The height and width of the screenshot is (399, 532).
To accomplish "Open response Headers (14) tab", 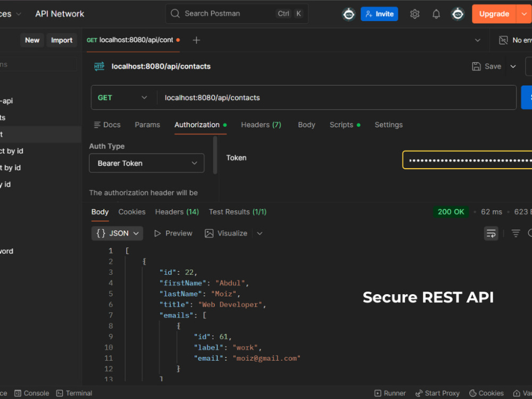I will coord(177,212).
